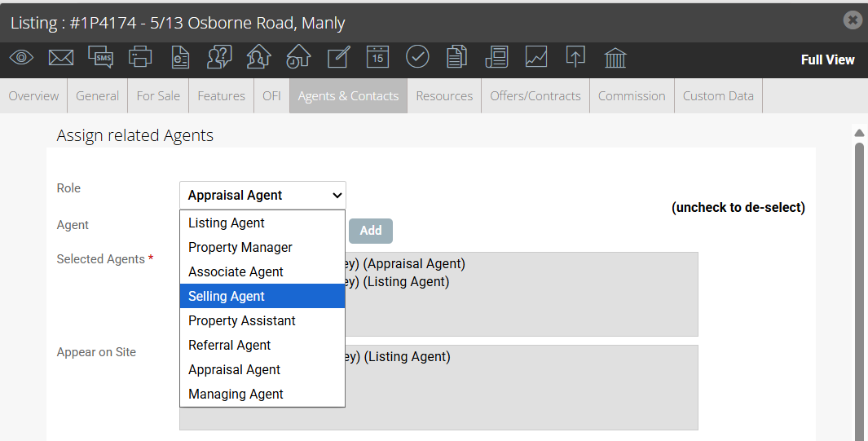Close the listing dialog

tap(853, 20)
